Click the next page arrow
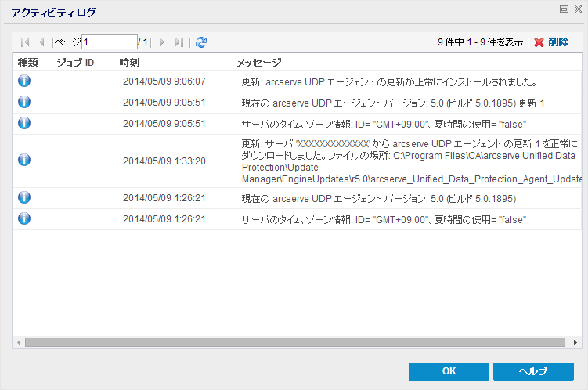588x390 pixels. point(162,42)
